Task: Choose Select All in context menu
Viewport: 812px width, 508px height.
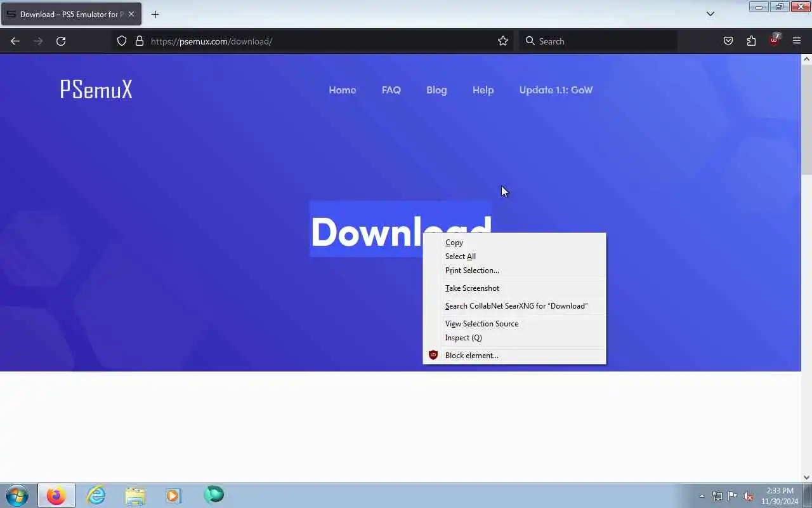Action: tap(514, 257)
